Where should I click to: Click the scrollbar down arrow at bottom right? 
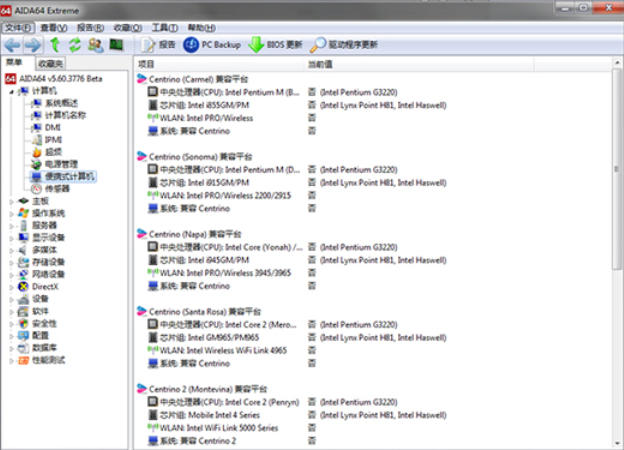(x=617, y=443)
